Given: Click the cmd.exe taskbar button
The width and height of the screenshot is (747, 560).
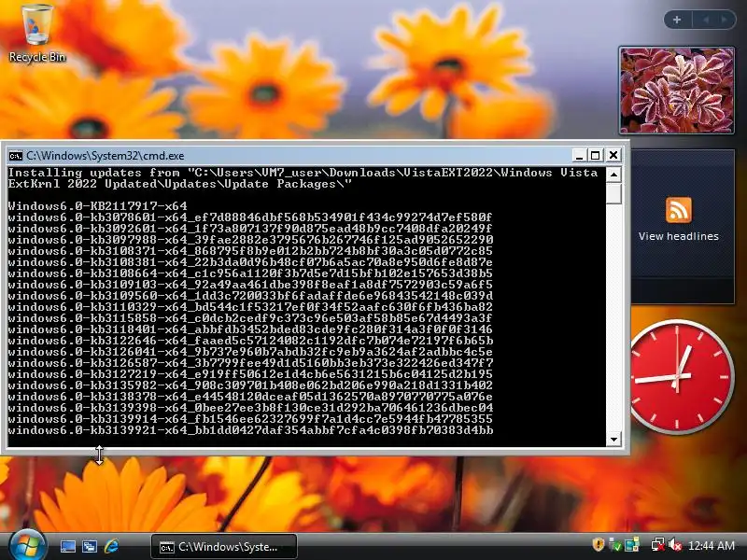Looking at the screenshot, I should 224,547.
